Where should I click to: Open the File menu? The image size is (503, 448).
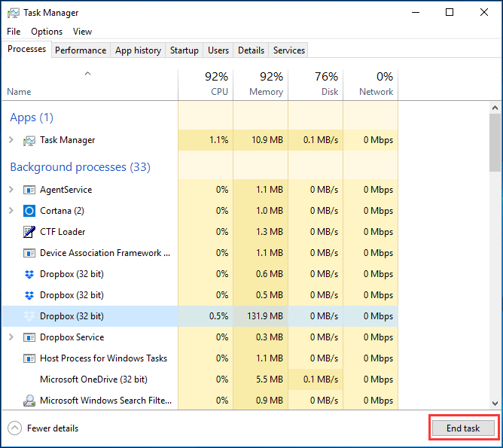pyautogui.click(x=14, y=32)
